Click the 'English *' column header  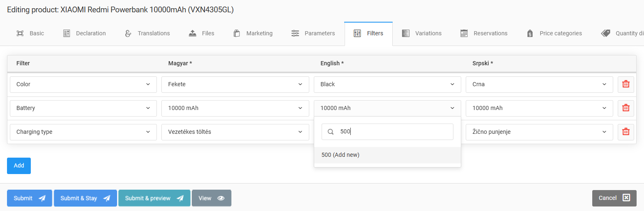332,63
